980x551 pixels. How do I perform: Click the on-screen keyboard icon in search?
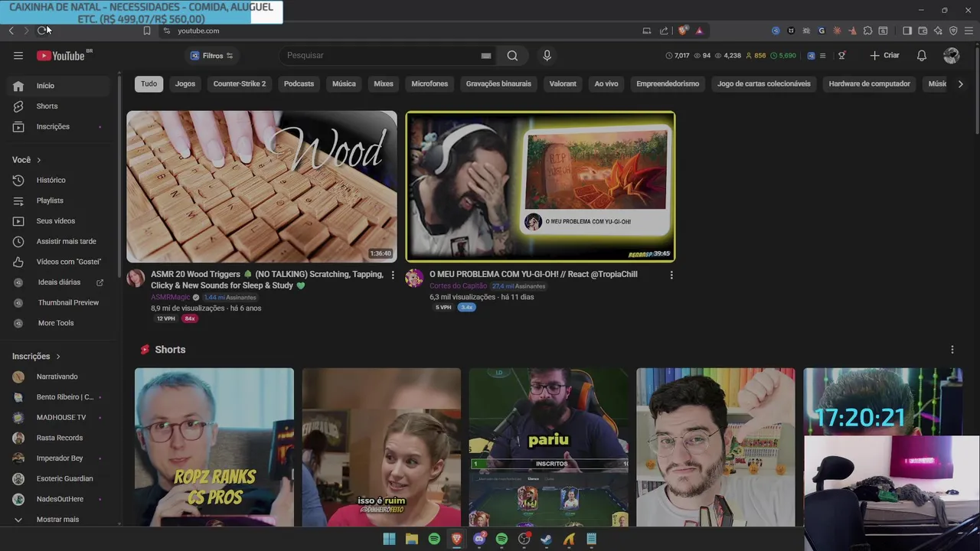point(485,55)
